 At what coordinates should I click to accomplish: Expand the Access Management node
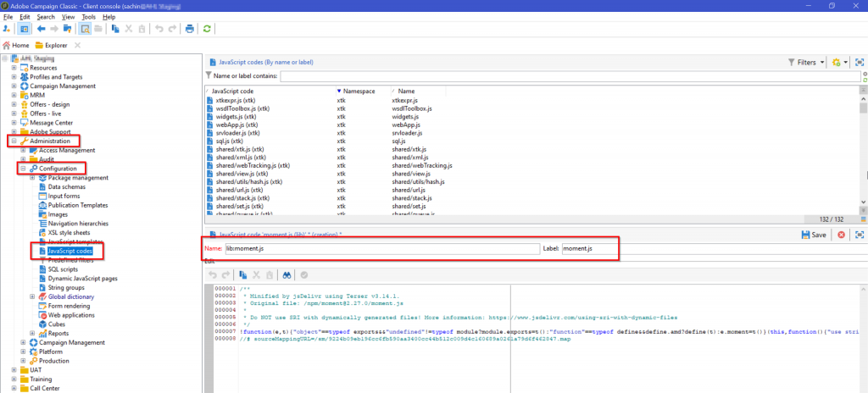click(23, 150)
